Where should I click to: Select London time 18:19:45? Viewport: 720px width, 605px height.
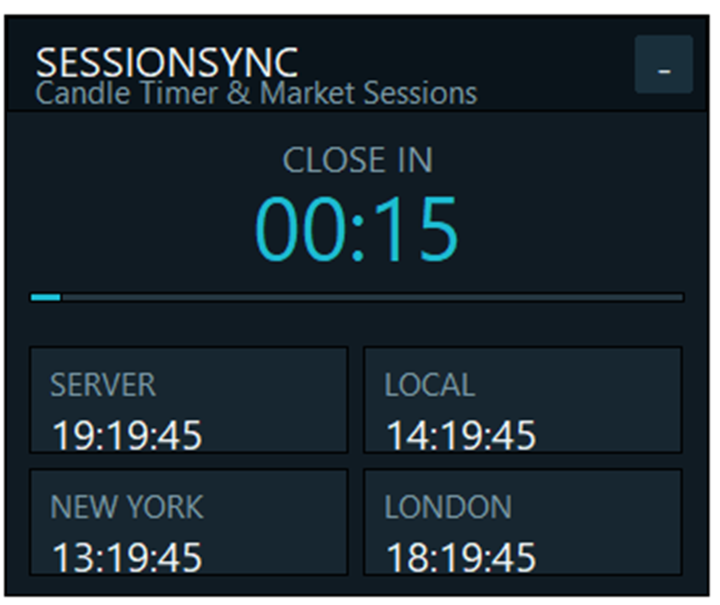point(461,557)
